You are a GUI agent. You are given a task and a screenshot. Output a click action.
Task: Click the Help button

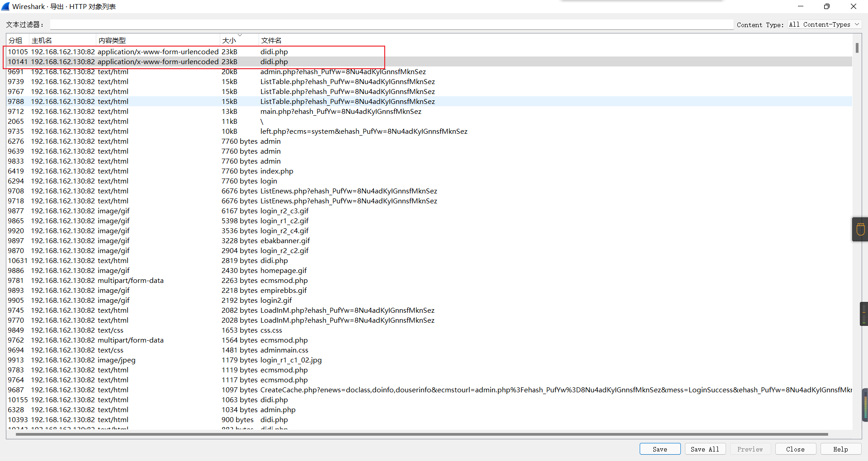(841, 449)
